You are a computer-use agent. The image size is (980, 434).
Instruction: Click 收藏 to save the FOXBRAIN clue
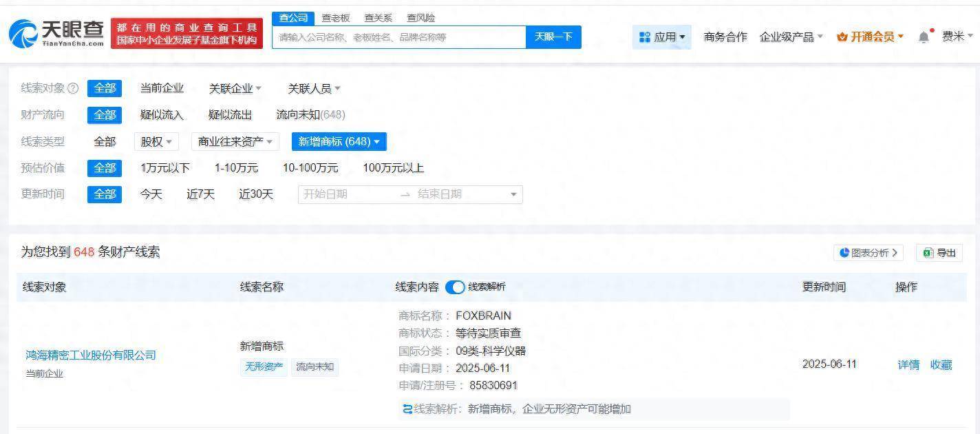941,365
